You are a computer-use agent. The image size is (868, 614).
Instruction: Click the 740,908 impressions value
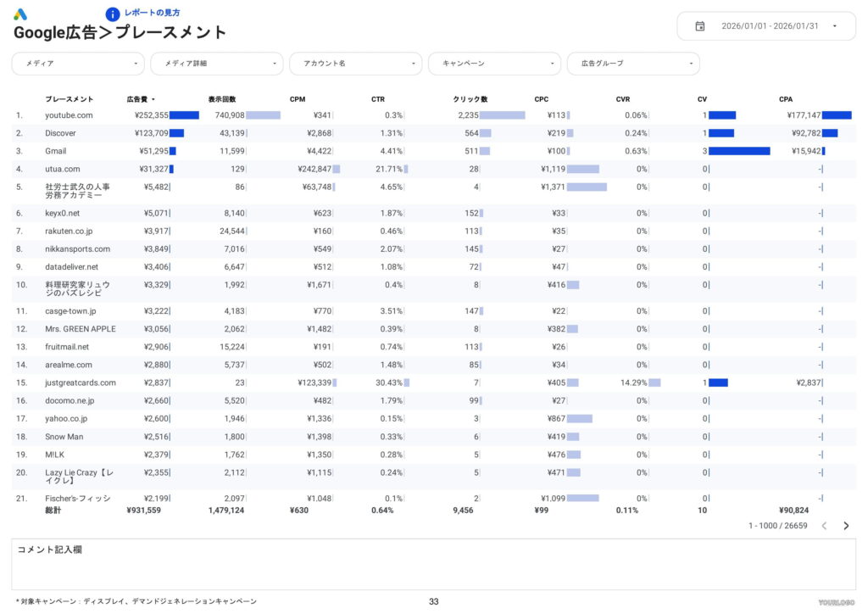pyautogui.click(x=230, y=115)
